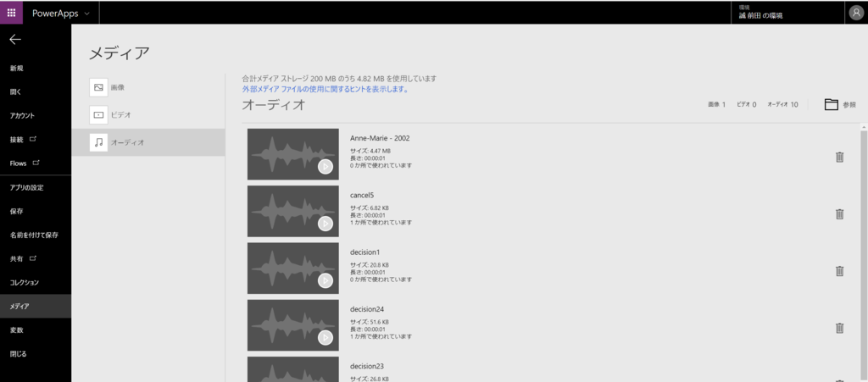
Task: Open 変数 menu item
Action: (x=36, y=330)
